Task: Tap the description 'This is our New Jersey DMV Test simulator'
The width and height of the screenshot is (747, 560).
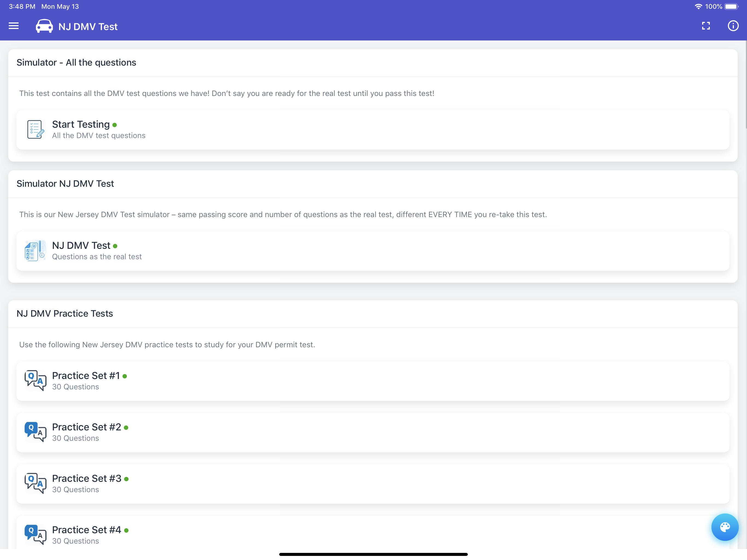Action: 283,214
